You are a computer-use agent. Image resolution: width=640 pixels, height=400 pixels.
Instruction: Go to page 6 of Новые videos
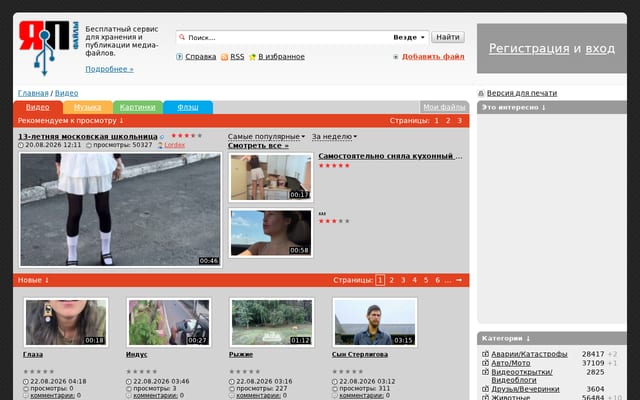(x=437, y=280)
